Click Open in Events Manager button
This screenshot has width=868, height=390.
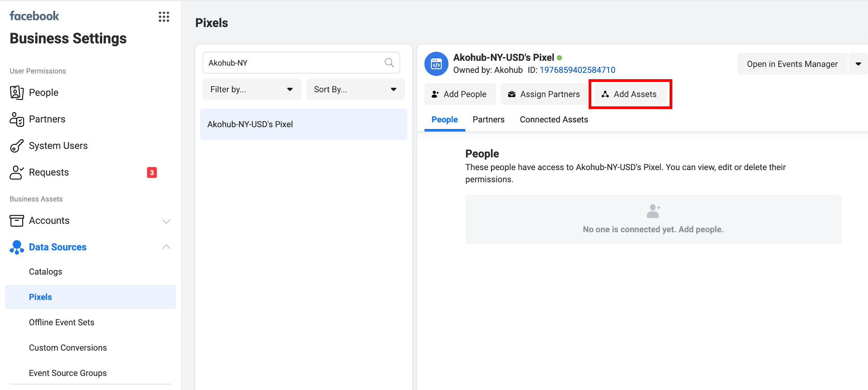(792, 64)
